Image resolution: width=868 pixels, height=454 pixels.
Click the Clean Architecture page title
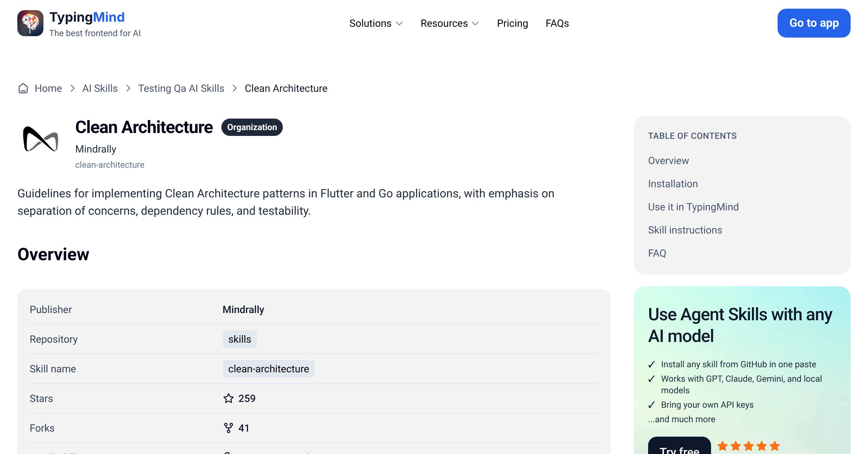[144, 127]
